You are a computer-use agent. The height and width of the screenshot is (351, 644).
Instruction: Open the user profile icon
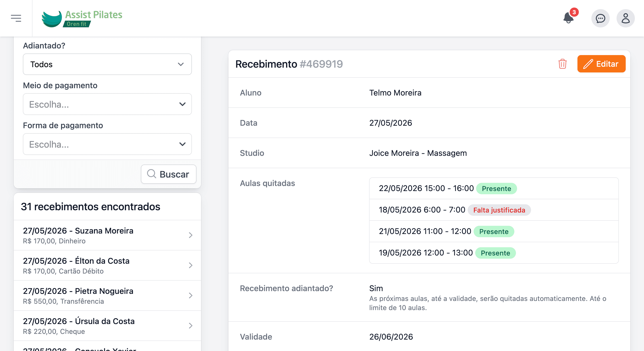click(x=625, y=18)
